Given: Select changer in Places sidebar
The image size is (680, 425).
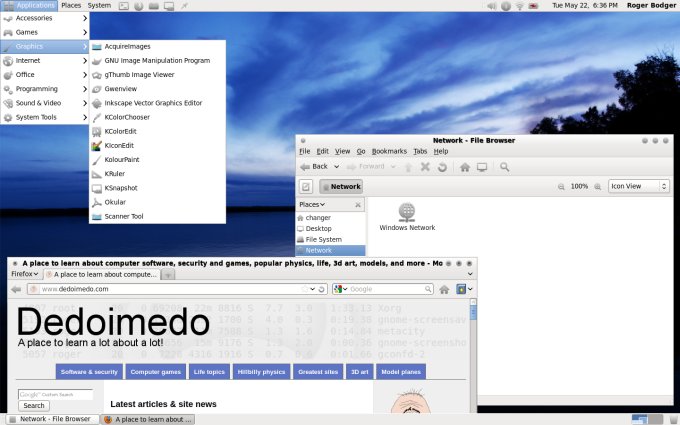Looking at the screenshot, I should click(330, 218).
